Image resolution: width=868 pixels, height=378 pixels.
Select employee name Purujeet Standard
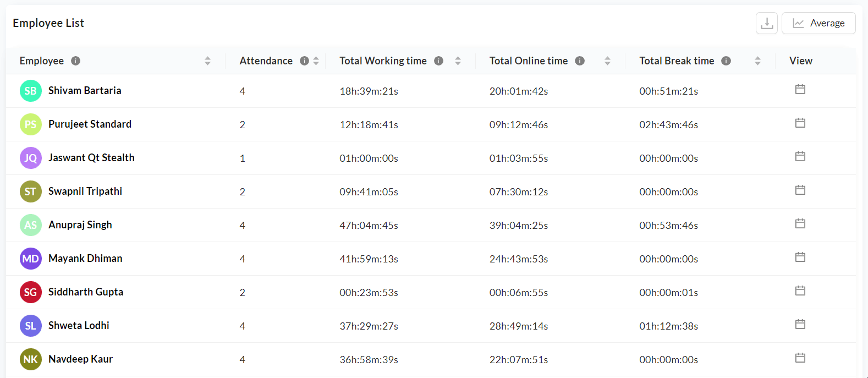pos(90,124)
